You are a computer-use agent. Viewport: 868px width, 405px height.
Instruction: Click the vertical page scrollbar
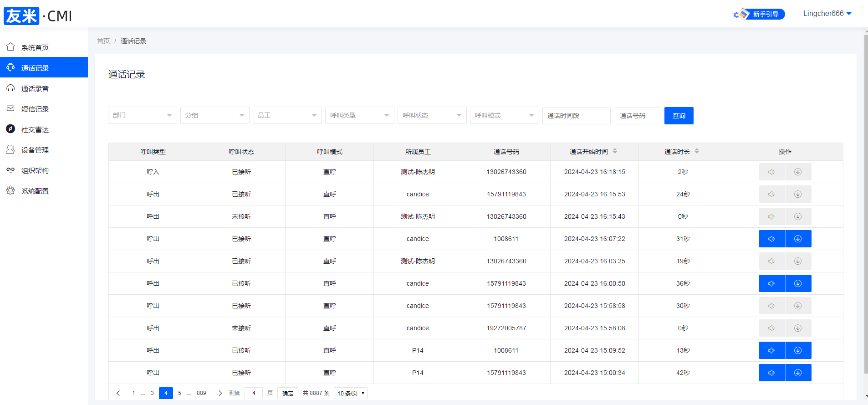(x=866, y=205)
